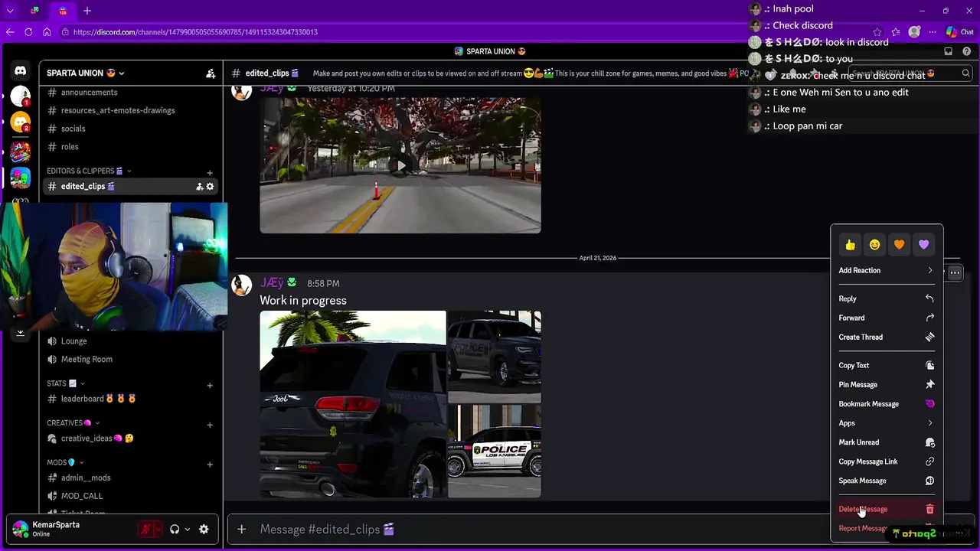
Task: Open SPARTA UNION server dropdown menu
Action: (86, 73)
